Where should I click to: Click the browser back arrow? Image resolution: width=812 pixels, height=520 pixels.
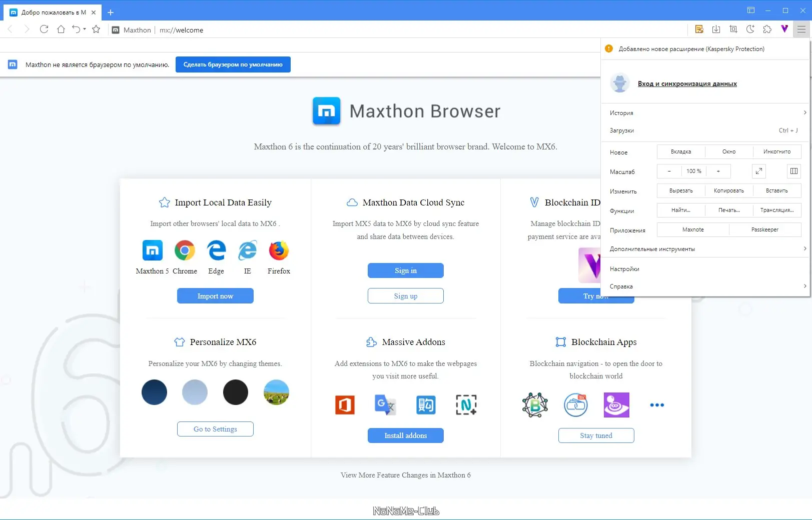click(10, 29)
